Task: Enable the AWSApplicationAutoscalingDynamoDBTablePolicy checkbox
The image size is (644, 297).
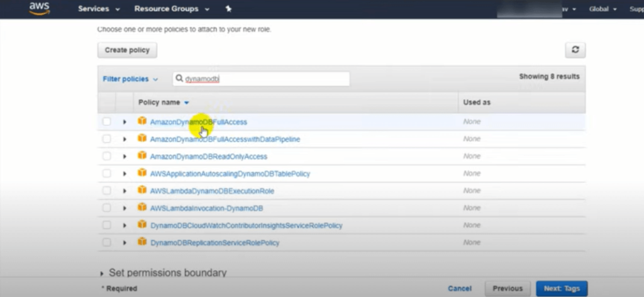Action: pyautogui.click(x=107, y=173)
